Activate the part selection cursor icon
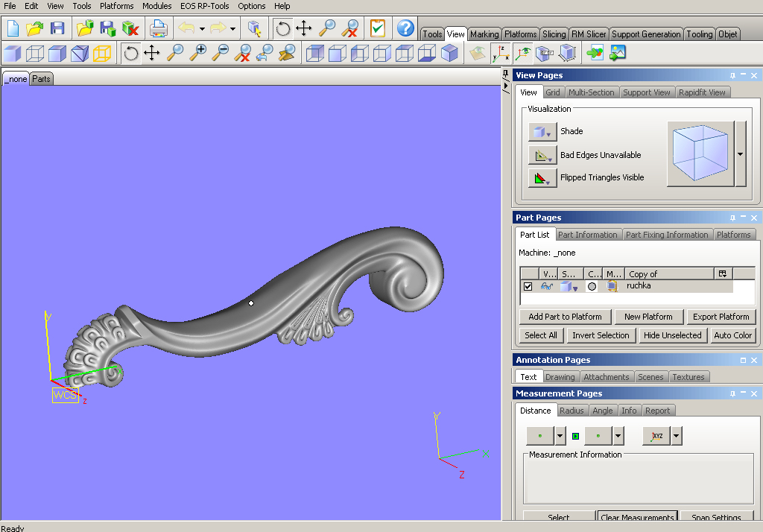Image resolution: width=763 pixels, height=532 pixels. 254,28
